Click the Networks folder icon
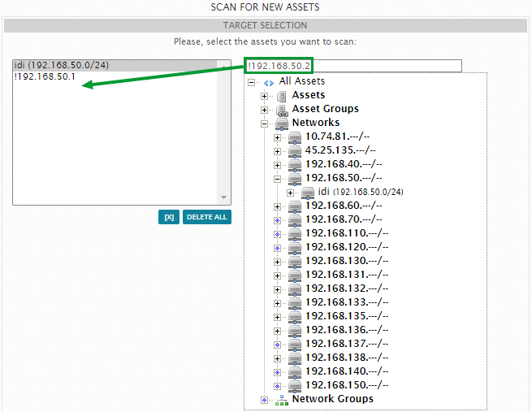Image resolution: width=532 pixels, height=412 pixels. [x=281, y=124]
